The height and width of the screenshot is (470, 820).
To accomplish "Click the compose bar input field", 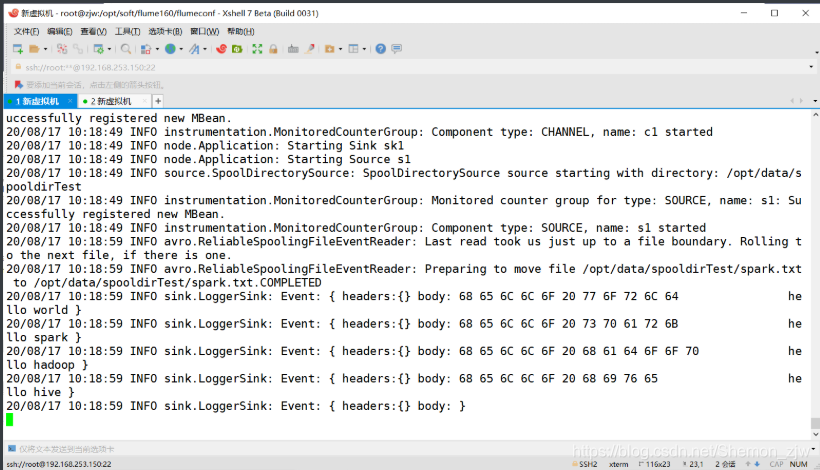I will [x=413, y=449].
